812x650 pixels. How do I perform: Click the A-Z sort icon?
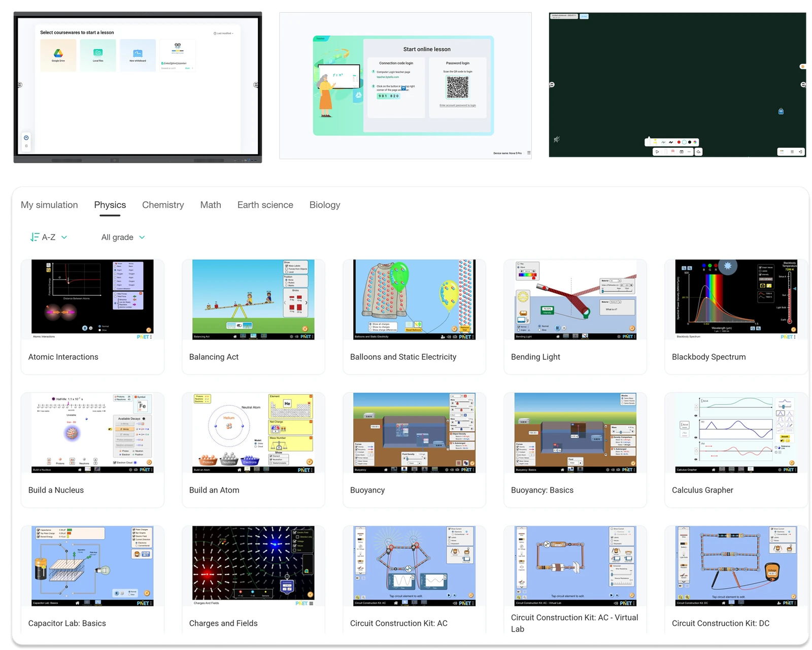(x=35, y=237)
